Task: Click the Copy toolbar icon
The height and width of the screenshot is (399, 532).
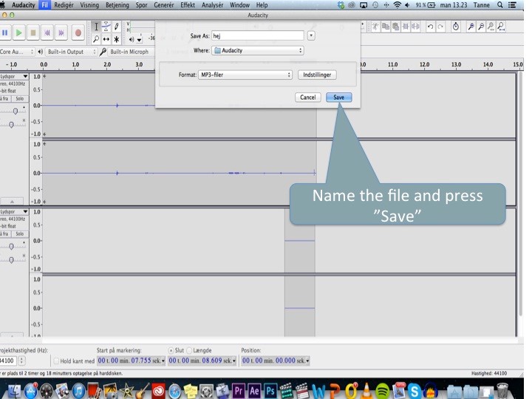Action: coord(386,27)
